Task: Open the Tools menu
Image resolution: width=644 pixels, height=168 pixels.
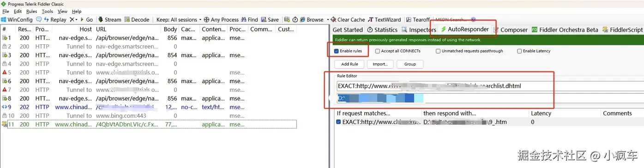Action: 48,12
